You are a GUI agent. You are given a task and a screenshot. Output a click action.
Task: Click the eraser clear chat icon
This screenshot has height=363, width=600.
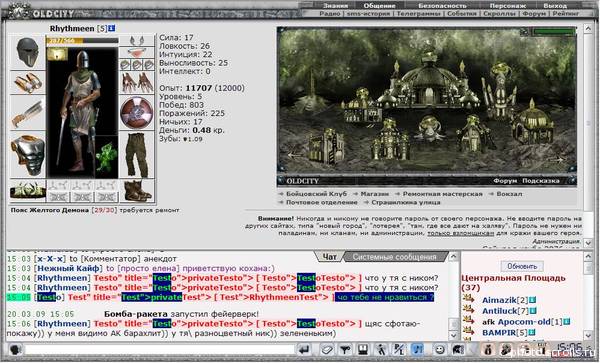tap(327, 349)
